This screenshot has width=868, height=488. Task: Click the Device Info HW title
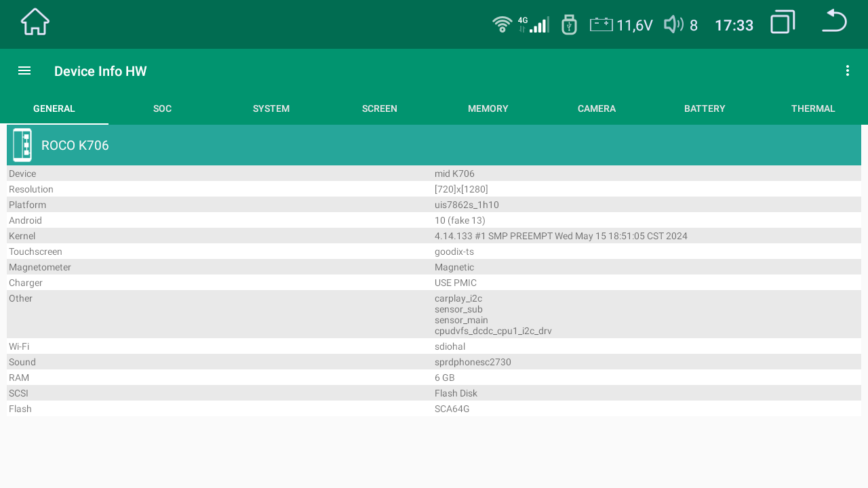tap(100, 71)
